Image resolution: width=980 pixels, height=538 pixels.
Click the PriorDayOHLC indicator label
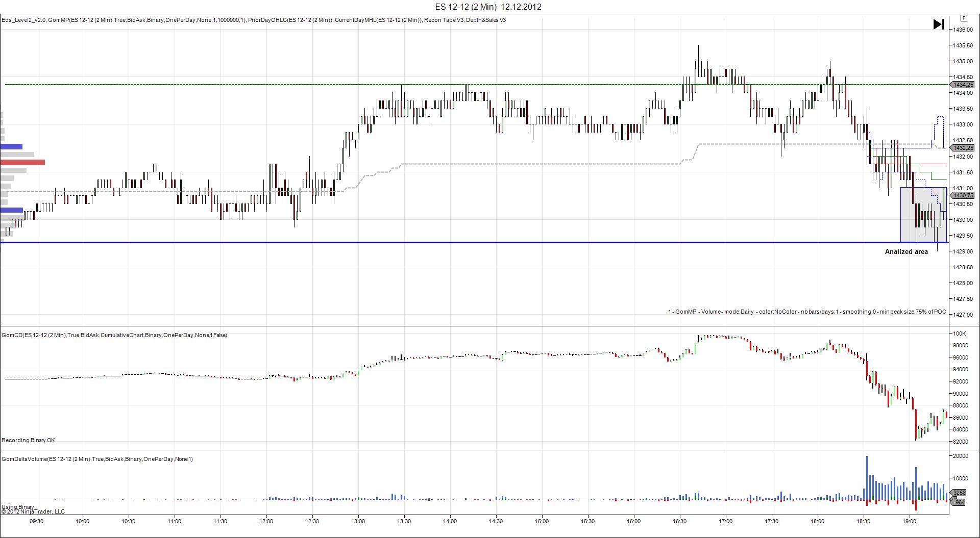tap(290, 20)
